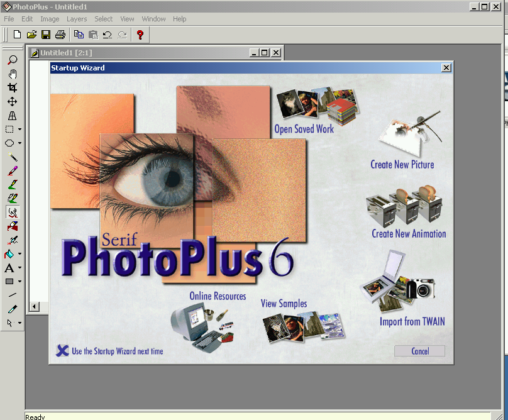Click the Create New Animation link
Viewport: 508px width, 420px height.
point(409,234)
